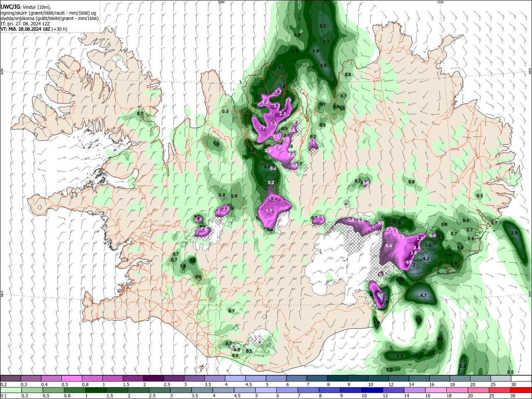Click the '0.2' label on the upper scale
This screenshot has height=399, width=532.
click(3, 384)
